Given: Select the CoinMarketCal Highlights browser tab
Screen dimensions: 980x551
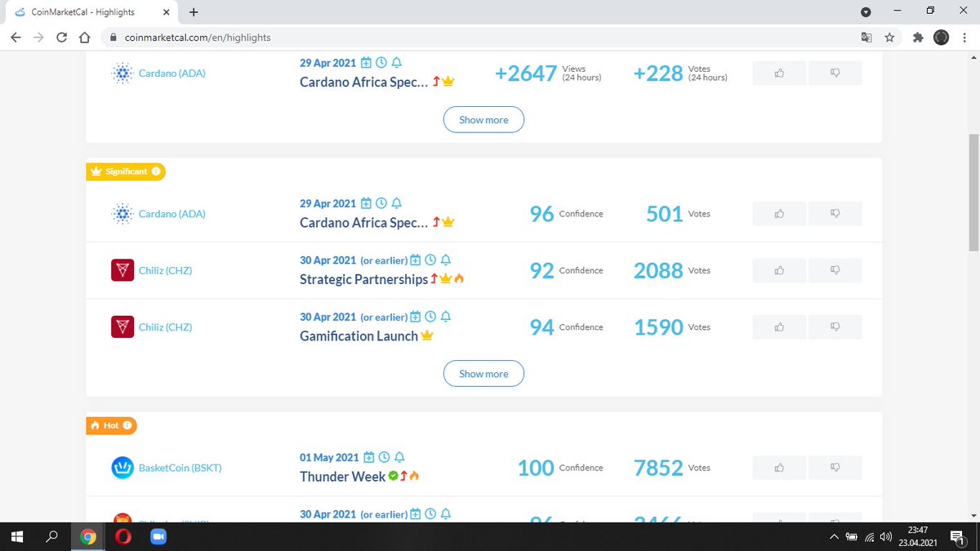Looking at the screenshot, I should [90, 12].
